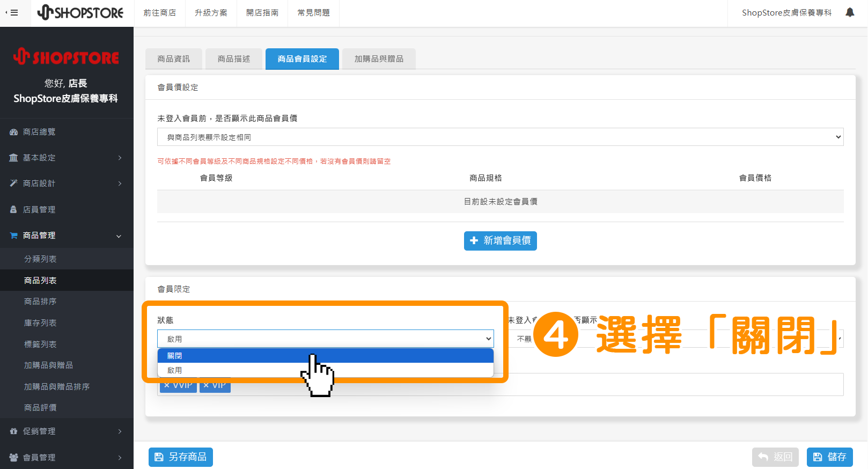
Task: Expand the 促銷管理 submenu chevron
Action: click(120, 431)
